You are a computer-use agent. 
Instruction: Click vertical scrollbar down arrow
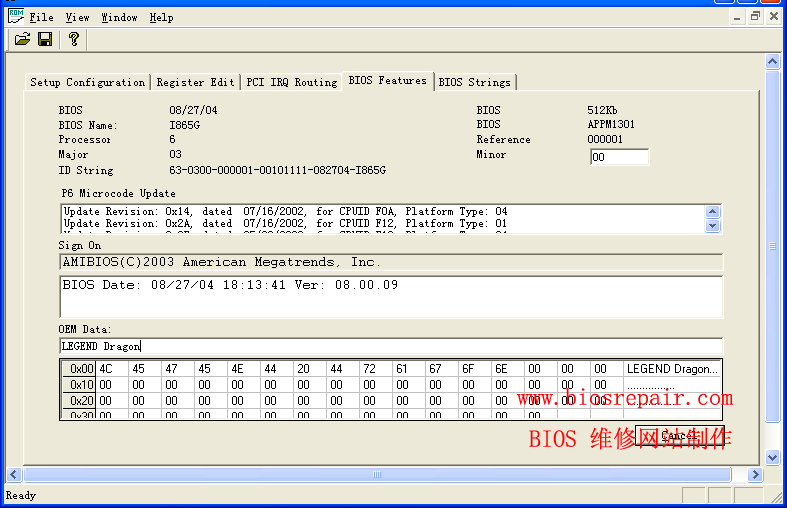tap(772, 457)
